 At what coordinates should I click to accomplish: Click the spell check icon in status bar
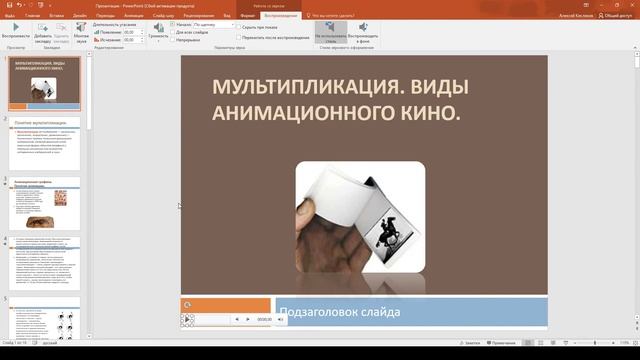coord(35,343)
